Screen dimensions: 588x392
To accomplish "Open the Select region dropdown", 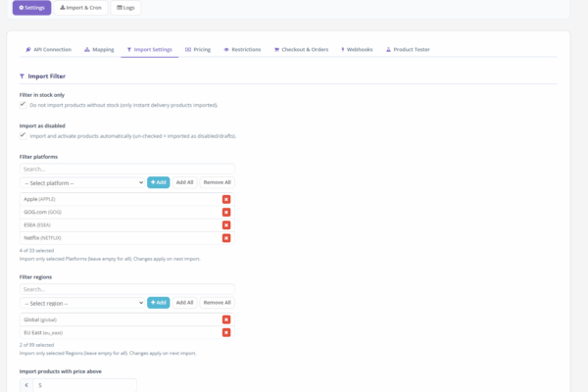I will click(82, 303).
